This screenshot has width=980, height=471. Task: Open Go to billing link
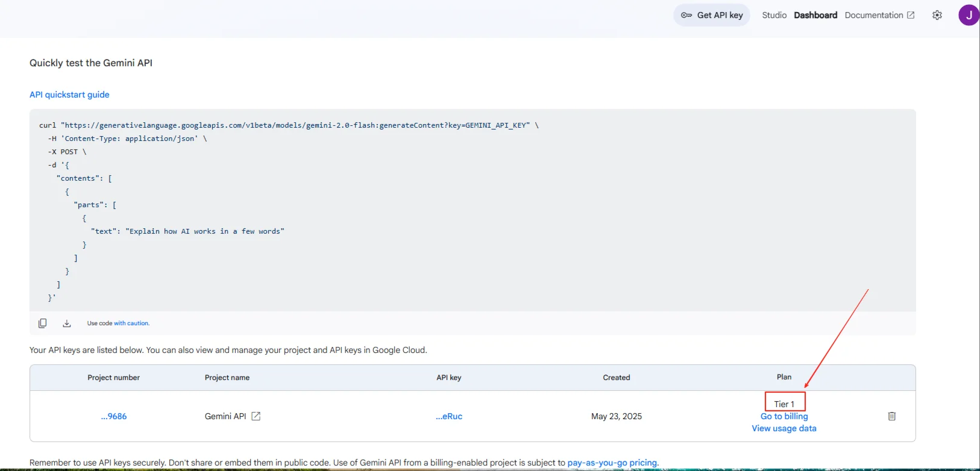click(784, 416)
